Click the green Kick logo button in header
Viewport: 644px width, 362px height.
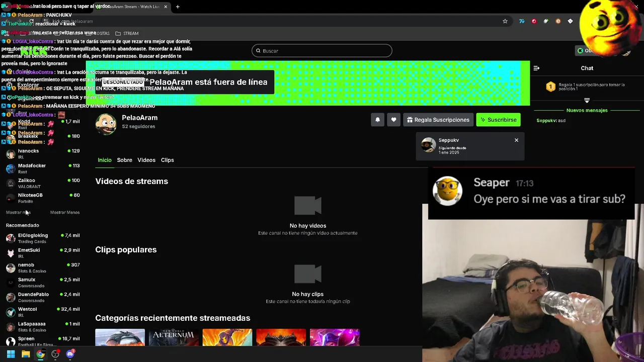34,51
